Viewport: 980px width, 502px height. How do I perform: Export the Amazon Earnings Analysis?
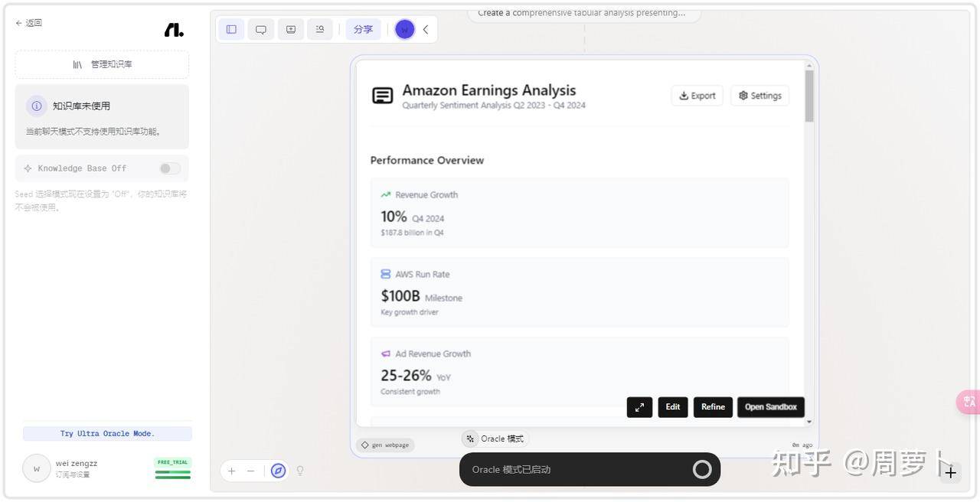click(x=697, y=96)
